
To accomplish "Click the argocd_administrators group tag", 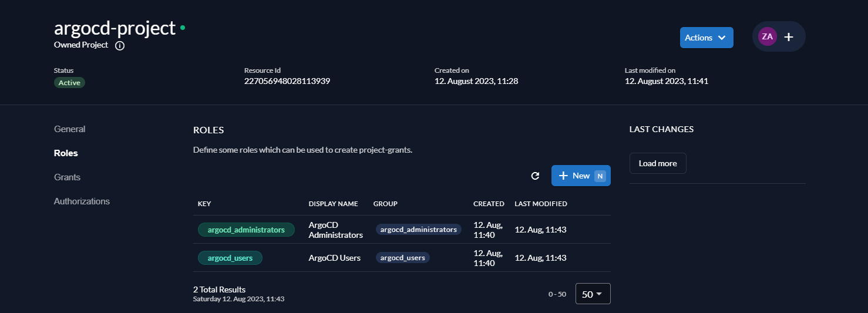I will pos(418,230).
